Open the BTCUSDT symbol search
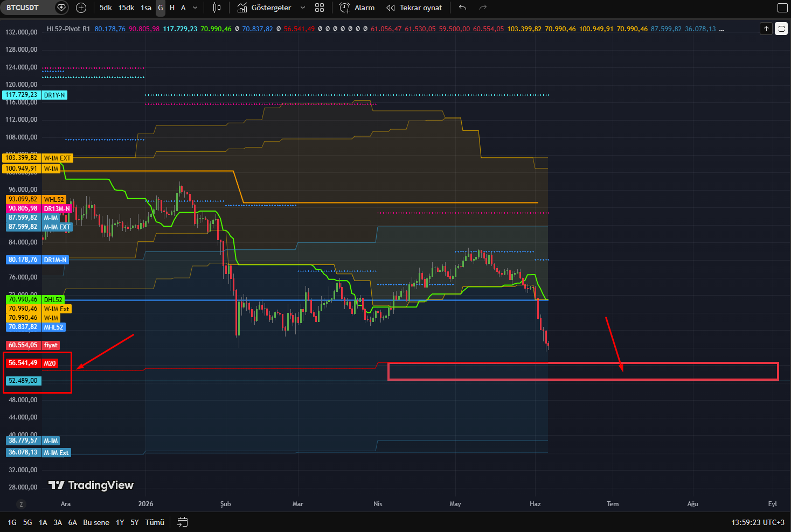 point(23,8)
